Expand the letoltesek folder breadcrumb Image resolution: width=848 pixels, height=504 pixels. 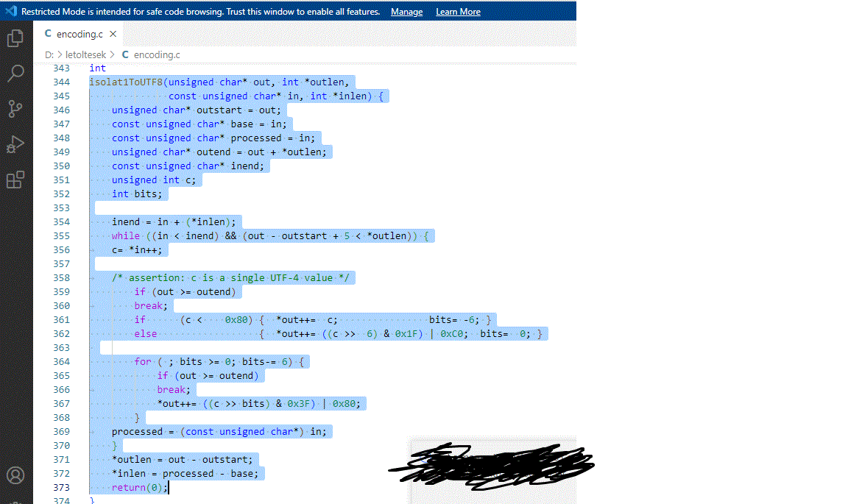click(x=85, y=54)
